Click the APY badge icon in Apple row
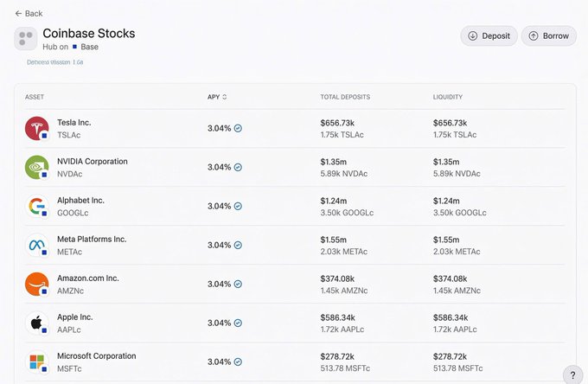 tap(238, 323)
